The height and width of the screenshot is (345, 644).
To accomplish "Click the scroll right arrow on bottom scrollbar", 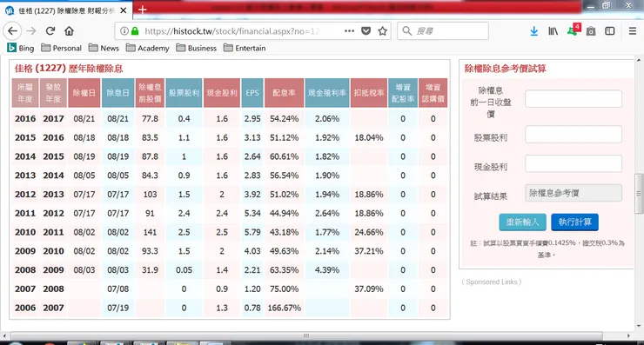I will point(628,335).
